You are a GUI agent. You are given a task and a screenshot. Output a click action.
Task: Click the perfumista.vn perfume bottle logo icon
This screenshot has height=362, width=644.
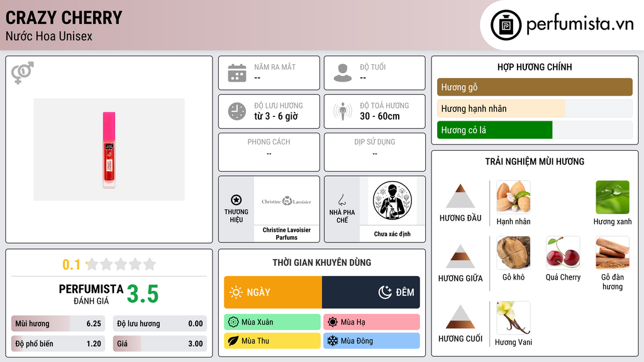point(506,25)
